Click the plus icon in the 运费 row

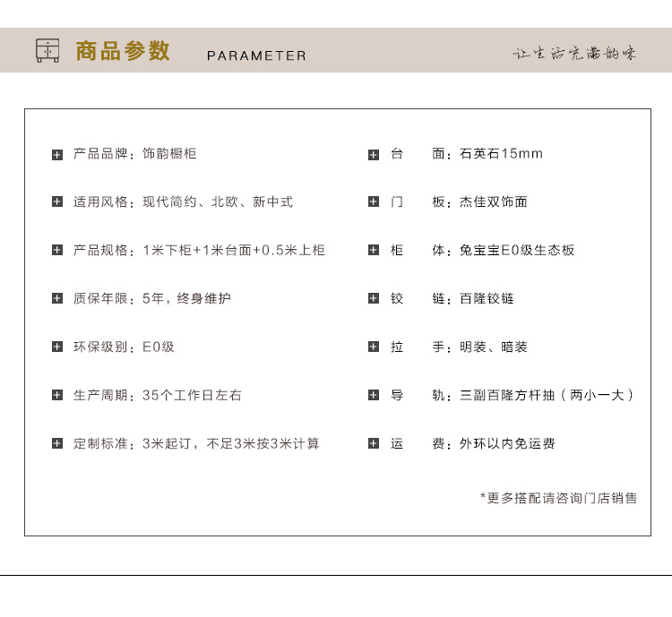tap(374, 443)
